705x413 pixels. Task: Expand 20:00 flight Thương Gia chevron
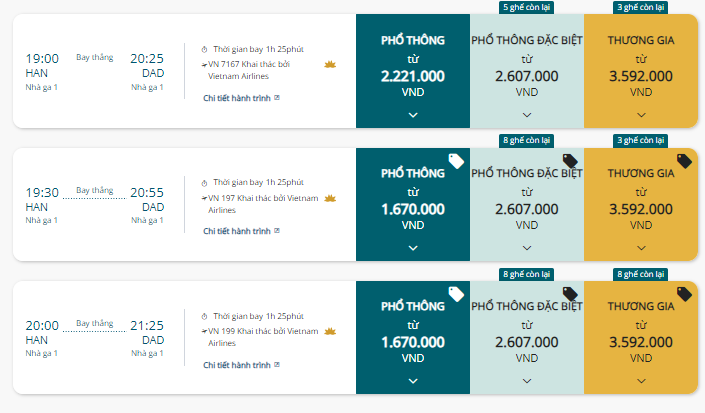tap(641, 381)
